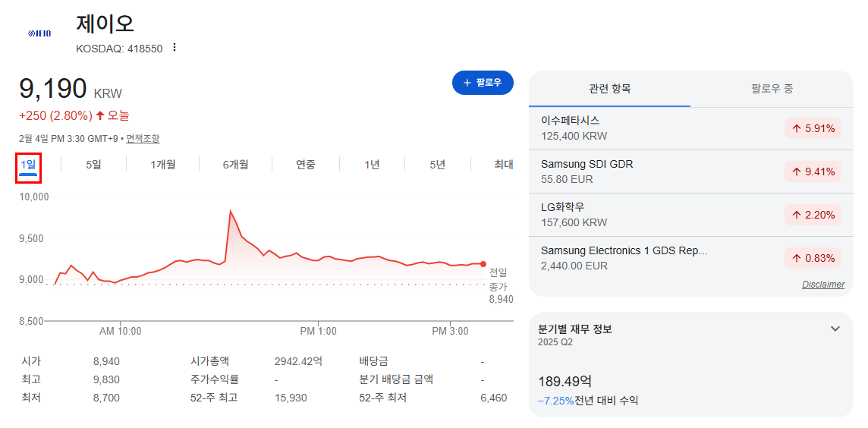Click the 125,400 KRW price text
Screen dimensions: 868x428
coord(574,136)
